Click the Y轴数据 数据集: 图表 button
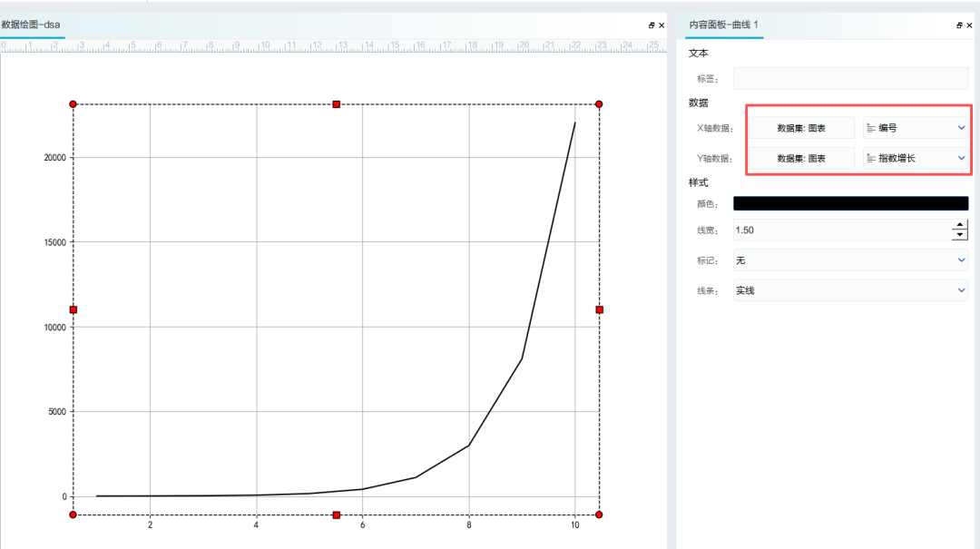The image size is (980, 549). click(801, 158)
